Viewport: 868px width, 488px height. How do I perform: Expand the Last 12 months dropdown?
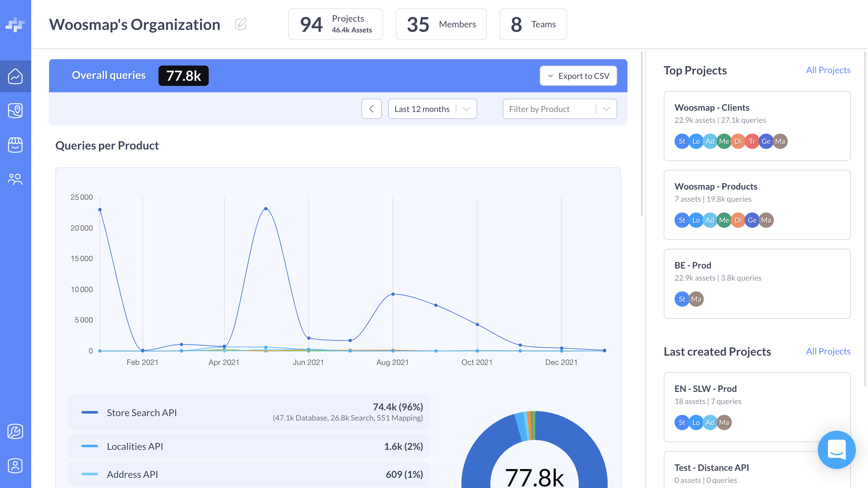coord(432,109)
